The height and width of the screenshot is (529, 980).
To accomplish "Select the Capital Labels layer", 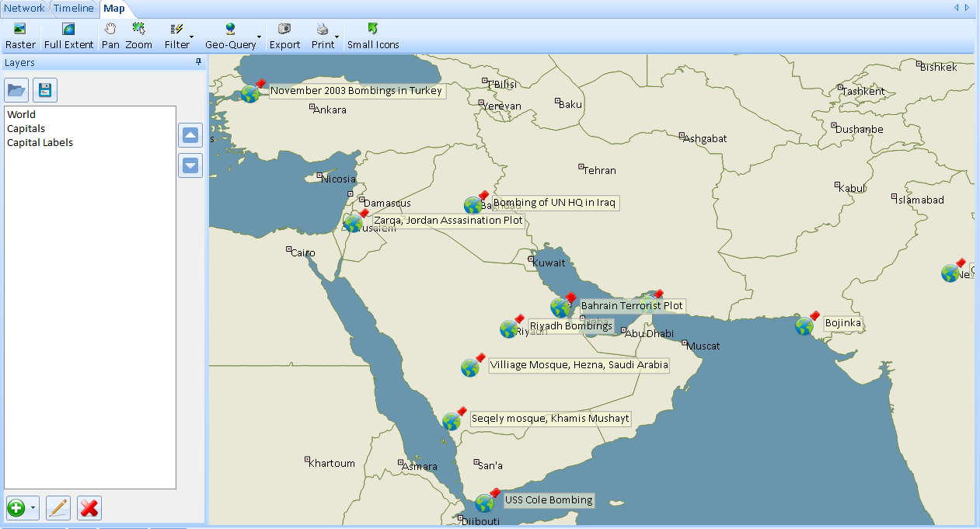I will click(x=40, y=143).
